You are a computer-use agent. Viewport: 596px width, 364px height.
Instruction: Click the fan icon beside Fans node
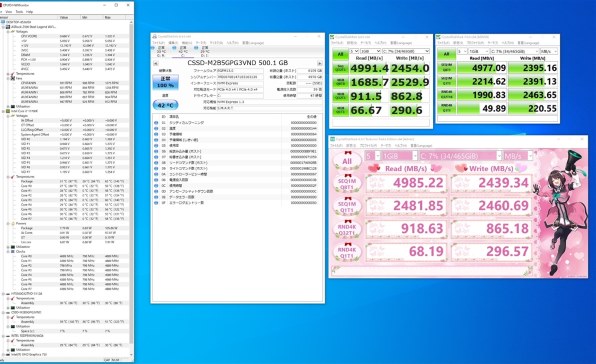[x=13, y=78]
